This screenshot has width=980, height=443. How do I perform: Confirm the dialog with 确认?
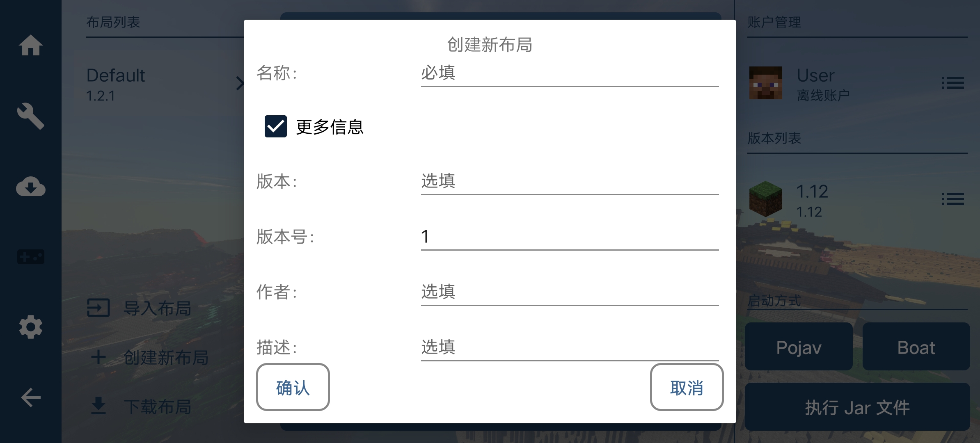click(x=293, y=387)
